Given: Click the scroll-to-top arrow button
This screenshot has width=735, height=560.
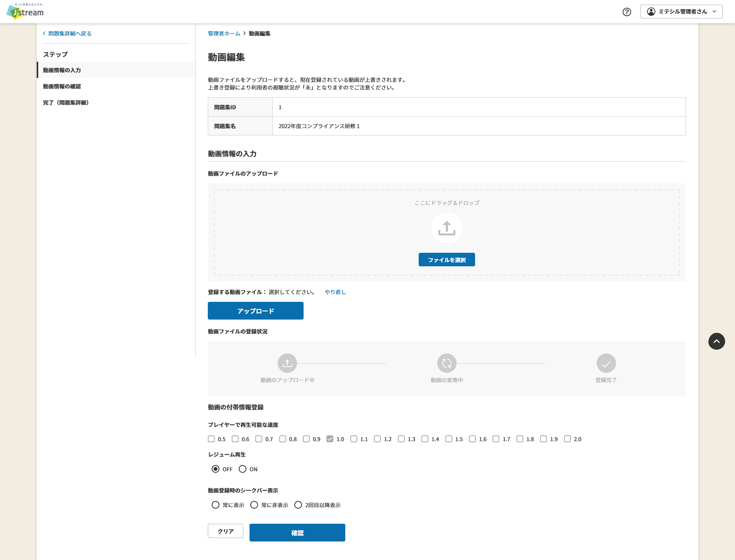Looking at the screenshot, I should (716, 341).
